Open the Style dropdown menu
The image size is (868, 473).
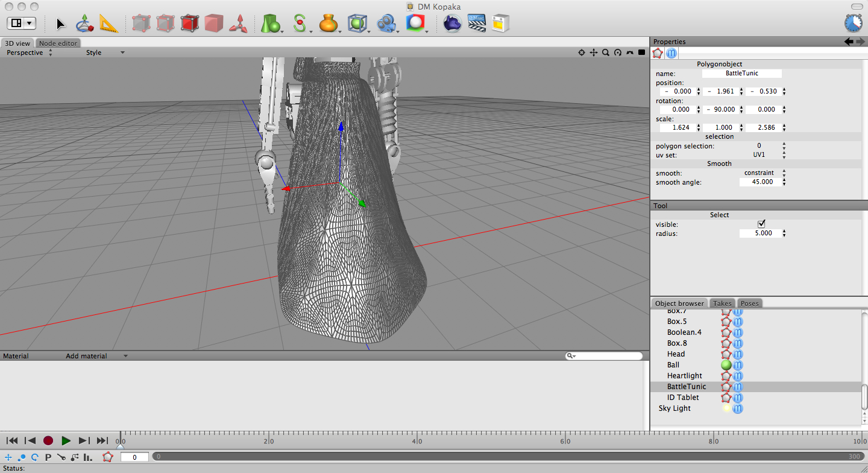105,52
